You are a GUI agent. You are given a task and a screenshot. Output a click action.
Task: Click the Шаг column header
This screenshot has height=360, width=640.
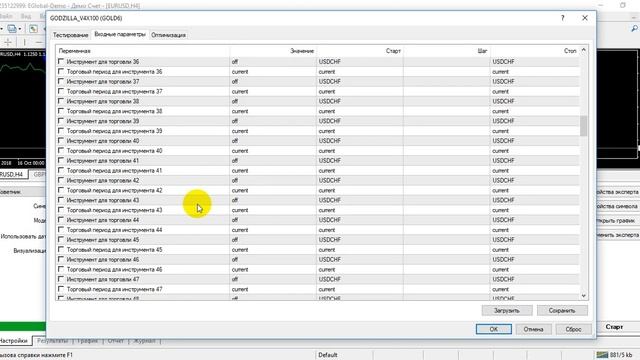tap(447, 51)
